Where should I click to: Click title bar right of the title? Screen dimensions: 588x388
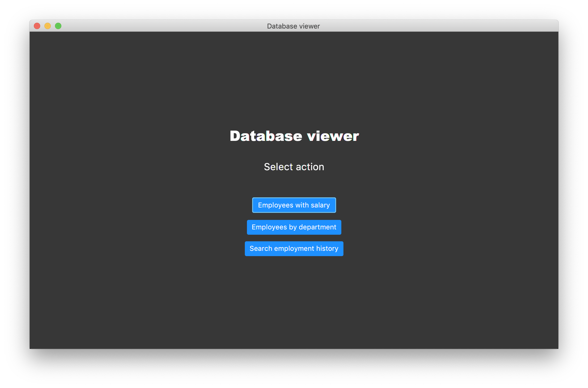coord(436,26)
